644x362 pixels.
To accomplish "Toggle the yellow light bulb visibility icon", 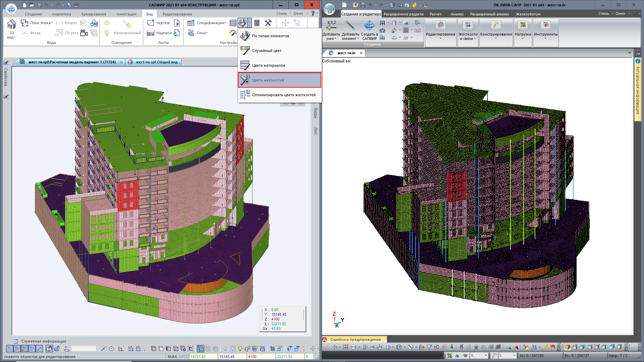I will coord(240,349).
